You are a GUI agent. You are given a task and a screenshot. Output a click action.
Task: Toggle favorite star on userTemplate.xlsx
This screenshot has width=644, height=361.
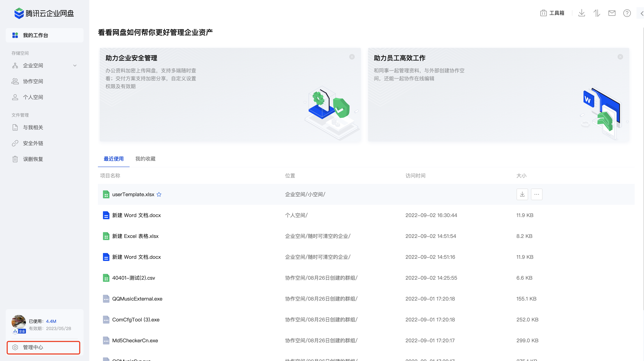click(159, 194)
